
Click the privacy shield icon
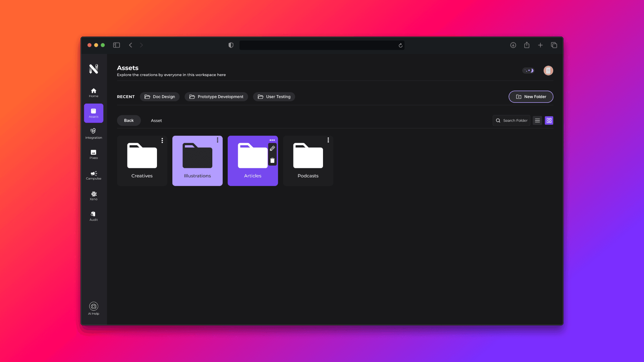pyautogui.click(x=231, y=45)
